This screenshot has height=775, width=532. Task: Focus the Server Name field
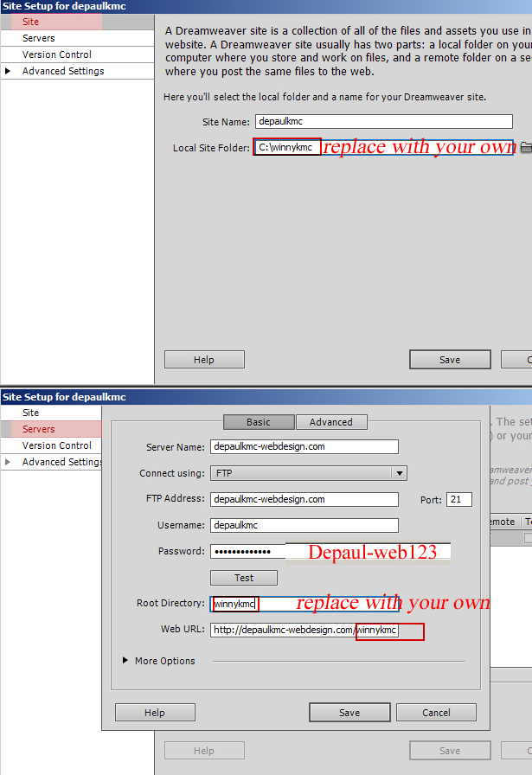point(304,447)
